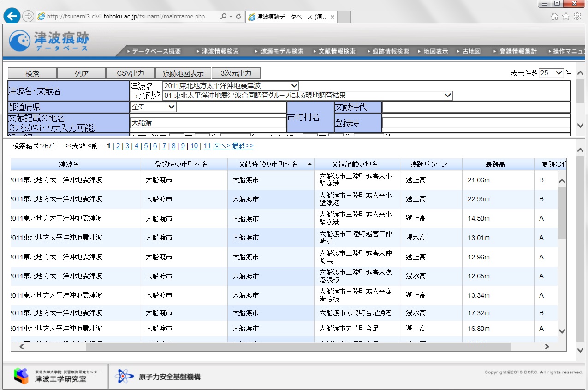The height and width of the screenshot is (390, 588).
Task: Sort by 文献時代の市町村名 column header
Action: tap(271, 164)
